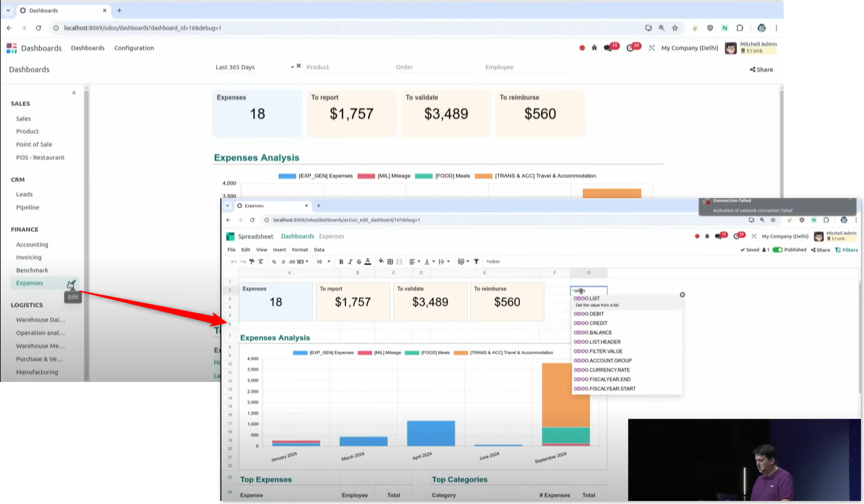Open the text color picker in the spreadsheet toolbar
Viewport: 864px width, 504px height.
pyautogui.click(x=368, y=262)
